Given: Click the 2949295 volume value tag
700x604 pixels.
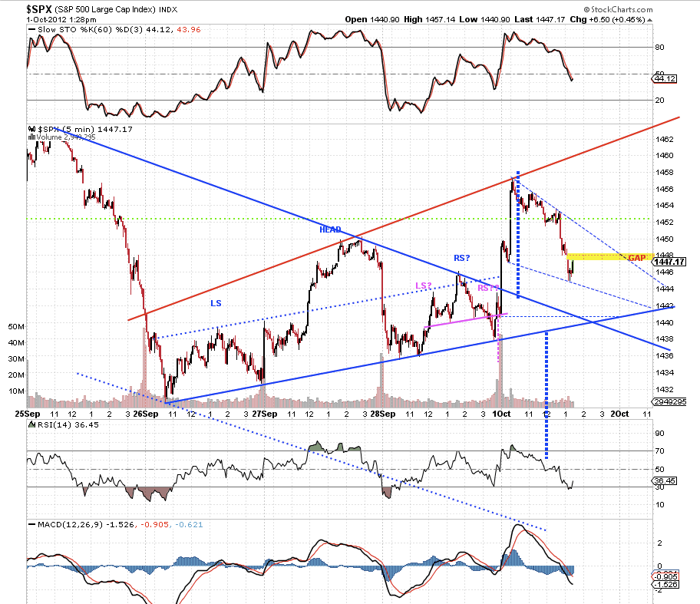Looking at the screenshot, I should (669, 402).
